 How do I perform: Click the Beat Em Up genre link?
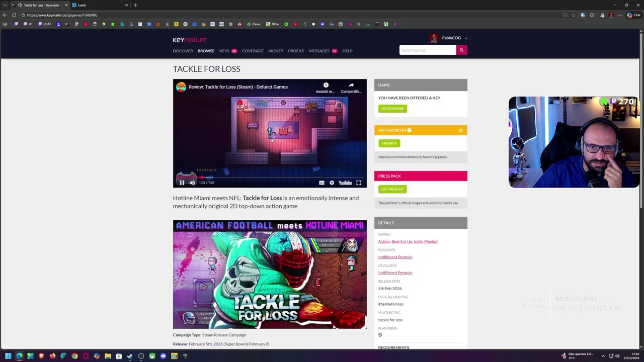401,241
